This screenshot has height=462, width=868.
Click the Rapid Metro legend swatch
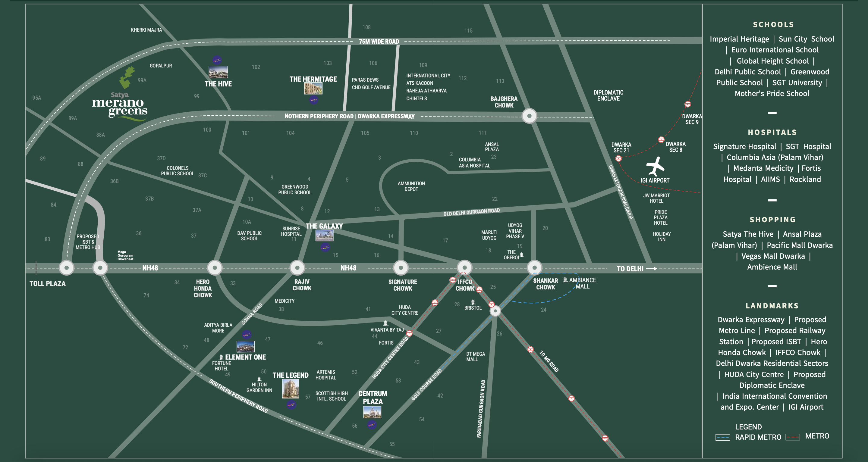pyautogui.click(x=723, y=437)
